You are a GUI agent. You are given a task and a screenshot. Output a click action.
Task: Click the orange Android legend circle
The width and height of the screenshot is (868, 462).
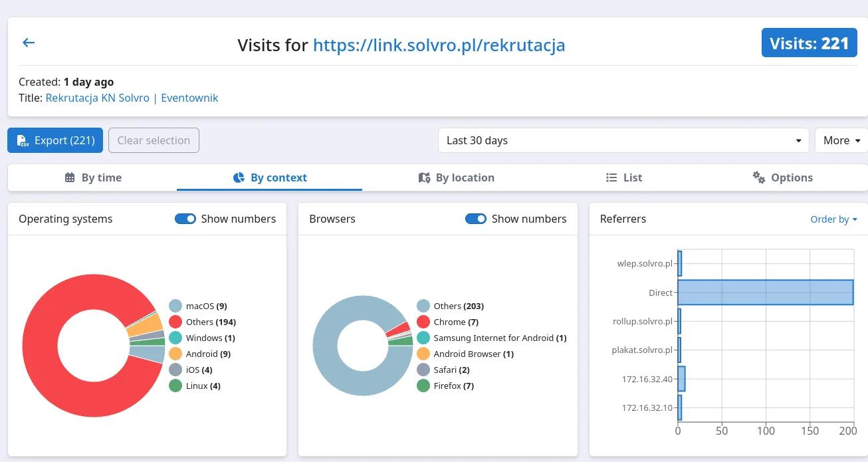coord(175,354)
